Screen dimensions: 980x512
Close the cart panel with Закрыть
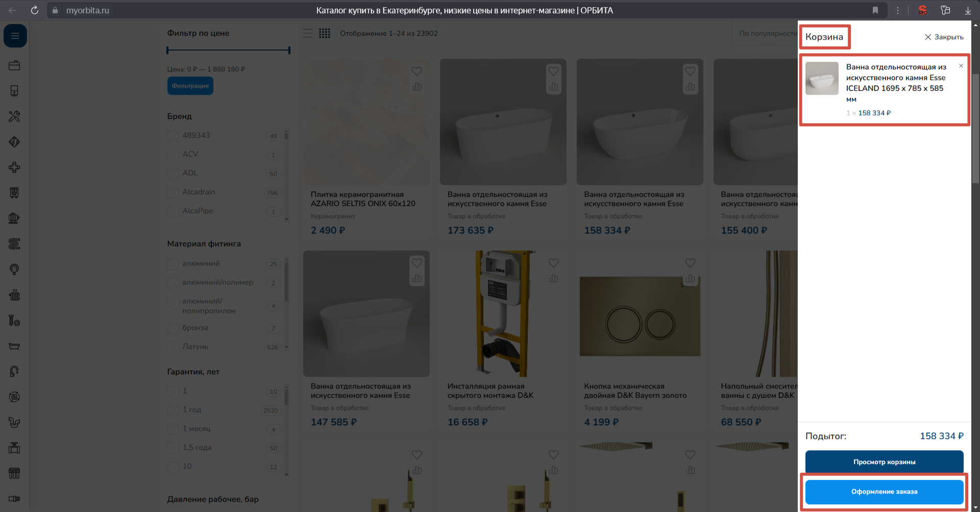944,37
